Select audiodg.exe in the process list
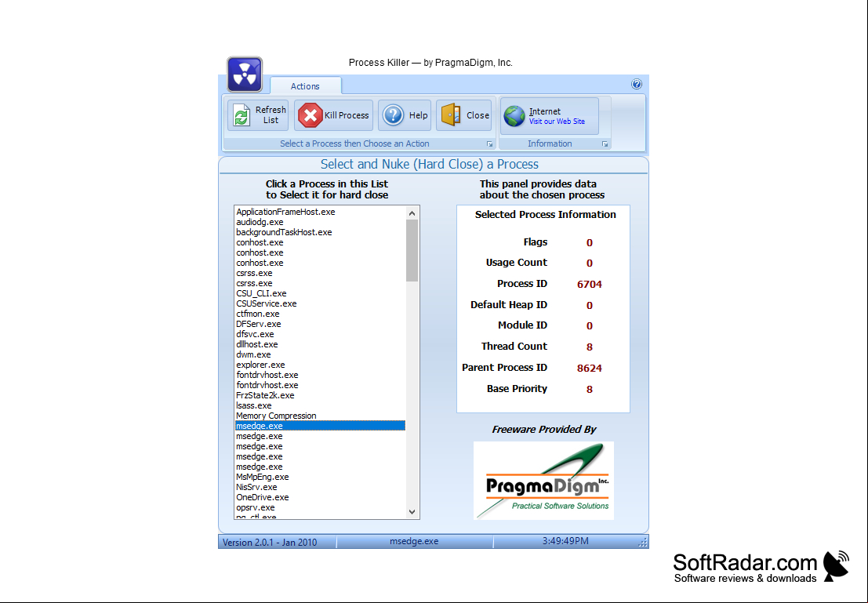 [x=320, y=222]
